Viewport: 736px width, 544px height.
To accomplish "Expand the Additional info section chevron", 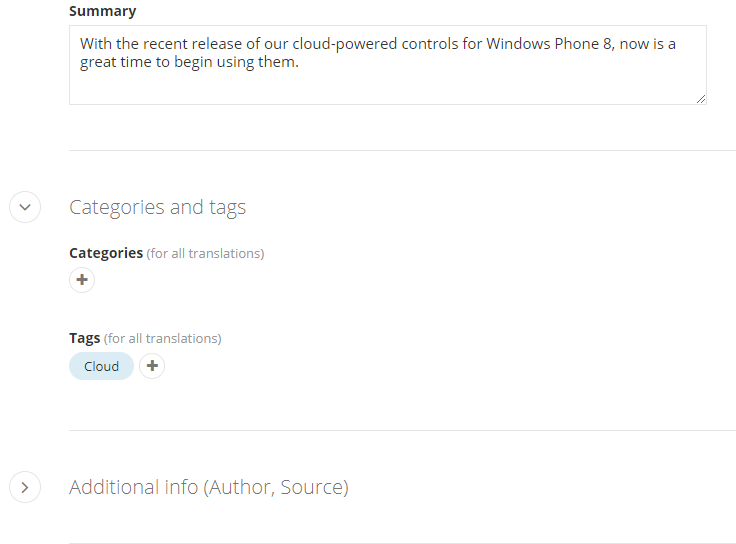I will pos(25,487).
